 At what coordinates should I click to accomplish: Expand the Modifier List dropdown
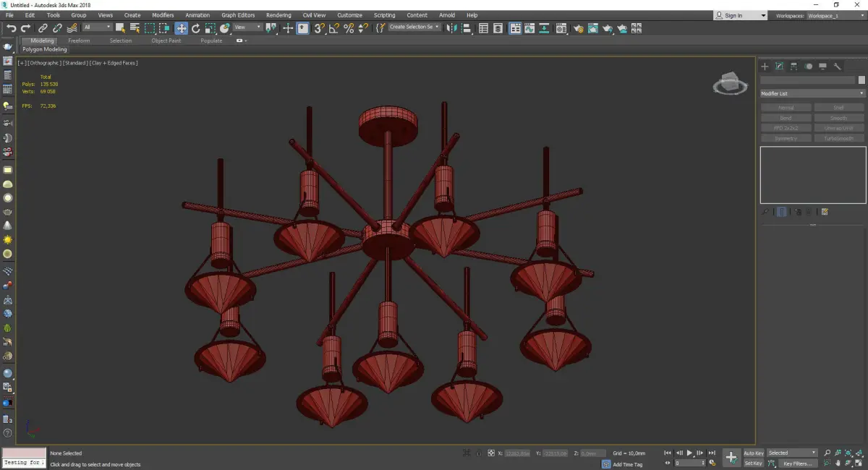click(812, 93)
